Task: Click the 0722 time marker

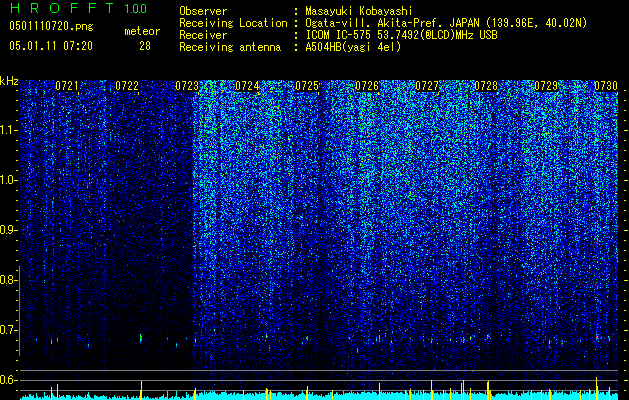Action: 127,86
